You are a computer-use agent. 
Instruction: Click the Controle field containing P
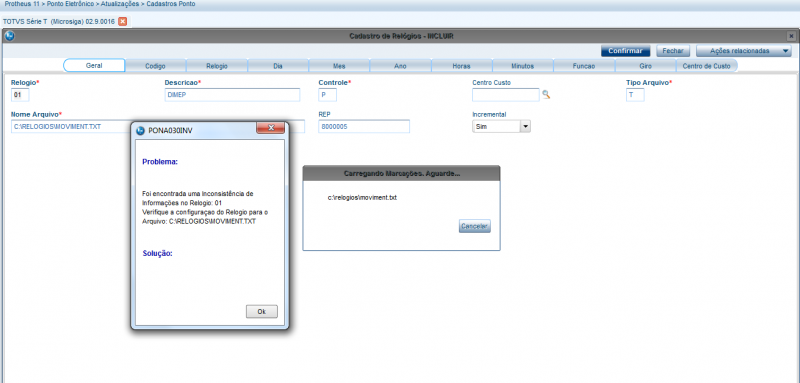click(x=328, y=95)
